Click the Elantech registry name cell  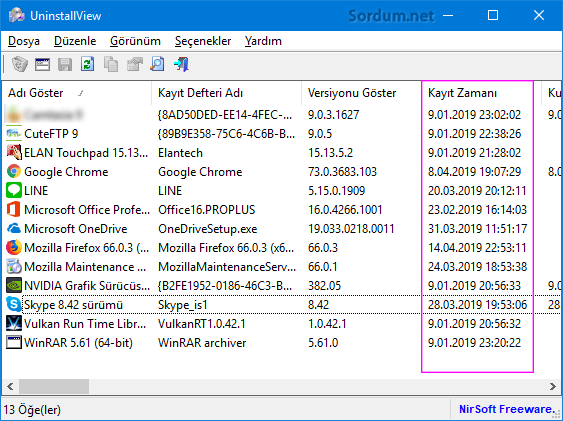pyautogui.click(x=180, y=153)
